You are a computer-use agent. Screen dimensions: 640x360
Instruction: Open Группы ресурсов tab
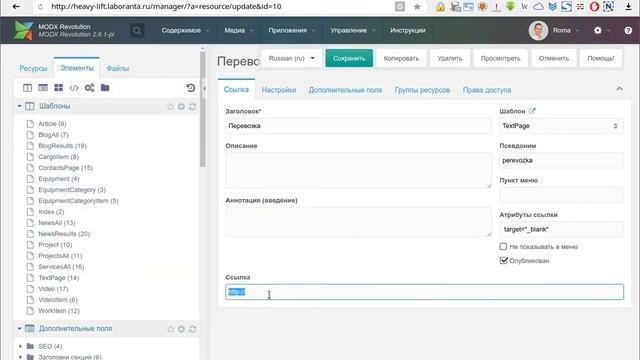click(422, 90)
